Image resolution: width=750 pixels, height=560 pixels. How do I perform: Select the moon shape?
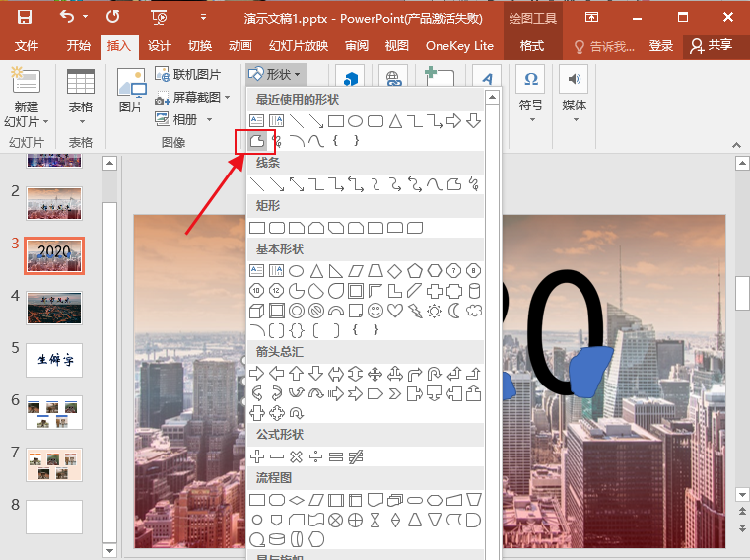454,311
